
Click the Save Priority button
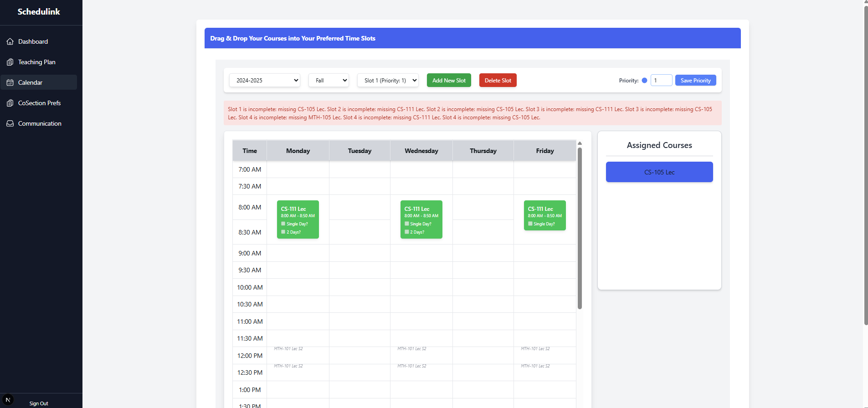tap(695, 80)
